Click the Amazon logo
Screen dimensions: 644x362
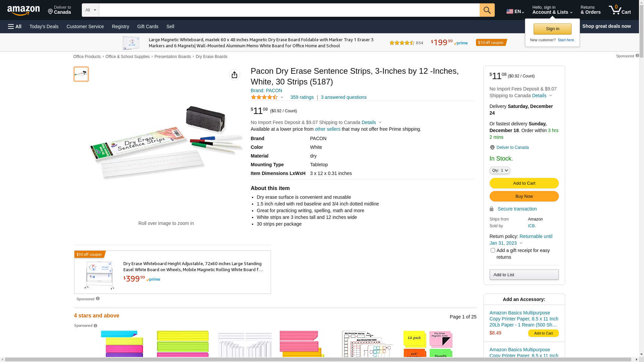[x=23, y=11]
